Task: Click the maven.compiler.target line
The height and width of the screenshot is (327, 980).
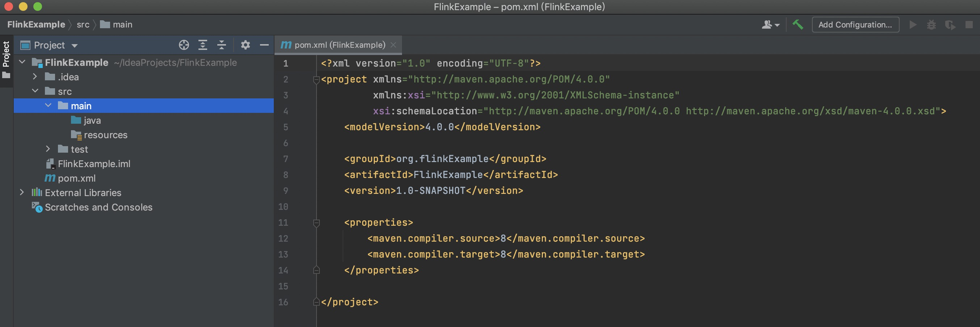Action: (506, 254)
